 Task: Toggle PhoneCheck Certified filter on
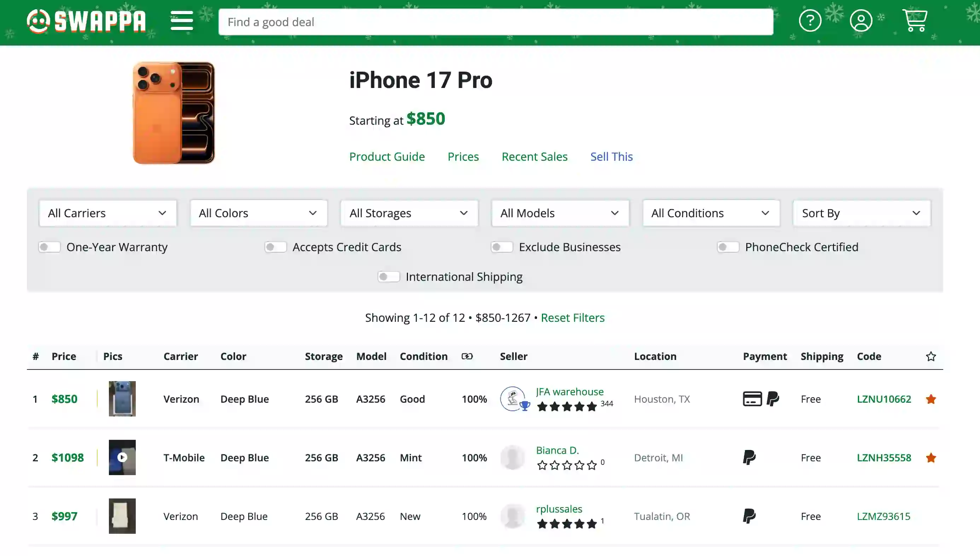(728, 247)
